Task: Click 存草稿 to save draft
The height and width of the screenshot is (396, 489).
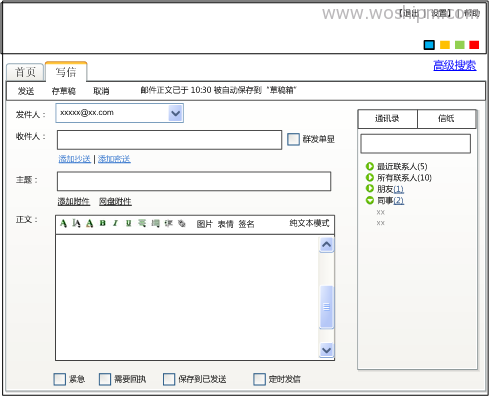Action: point(64,91)
